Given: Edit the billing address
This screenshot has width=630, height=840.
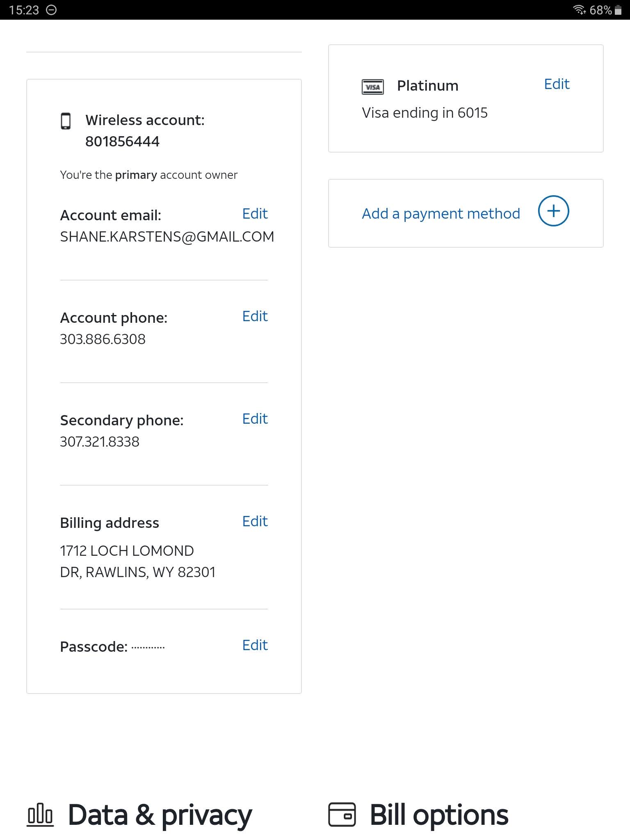Looking at the screenshot, I should pyautogui.click(x=255, y=521).
